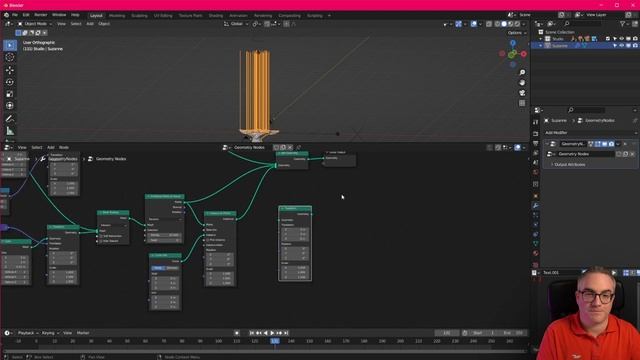Image resolution: width=640 pixels, height=360 pixels.
Task: Click the viewport pan hand icon
Action: [x=522, y=82]
